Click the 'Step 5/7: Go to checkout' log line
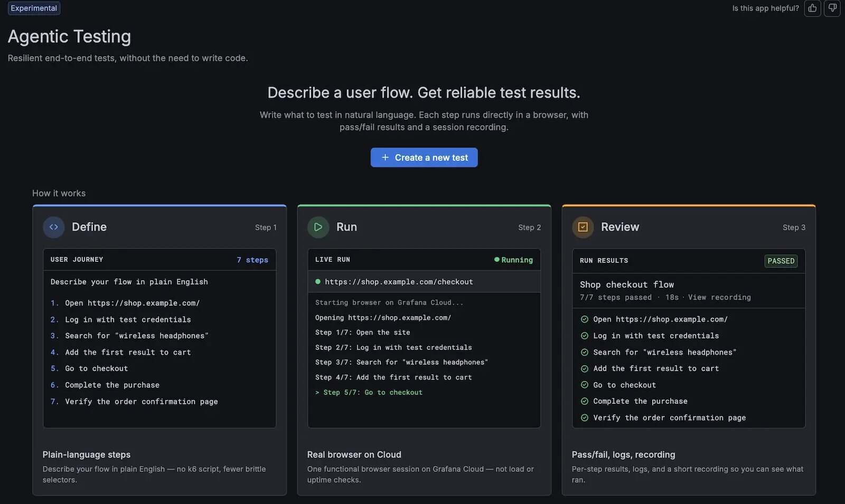Image resolution: width=845 pixels, height=504 pixels. [x=369, y=392]
